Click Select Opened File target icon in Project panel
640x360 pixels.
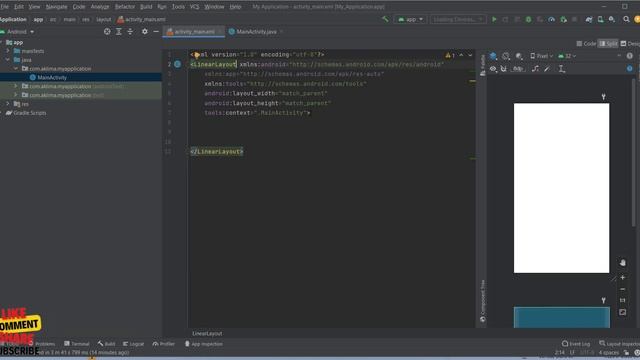tap(107, 31)
